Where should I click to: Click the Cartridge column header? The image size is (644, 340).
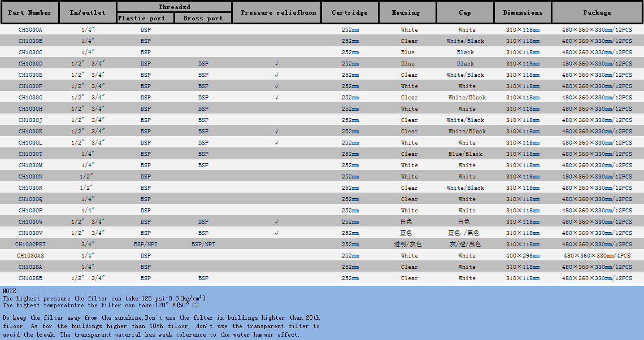pyautogui.click(x=350, y=12)
